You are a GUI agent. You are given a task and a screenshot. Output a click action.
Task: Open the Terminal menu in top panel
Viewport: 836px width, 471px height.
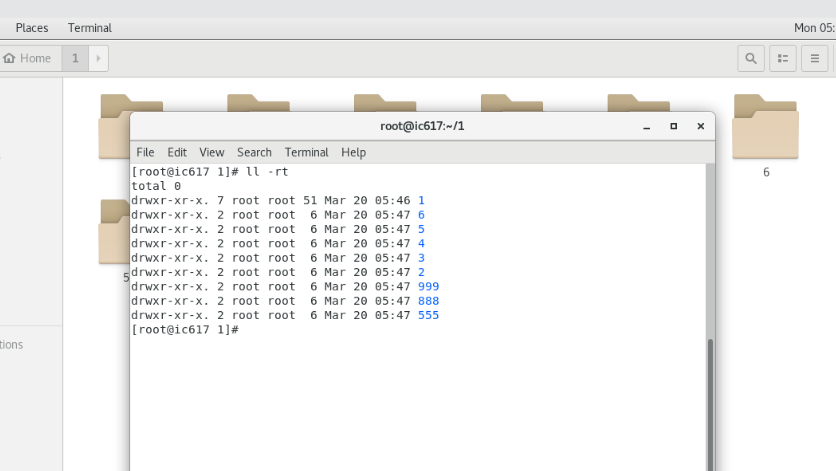click(x=90, y=28)
